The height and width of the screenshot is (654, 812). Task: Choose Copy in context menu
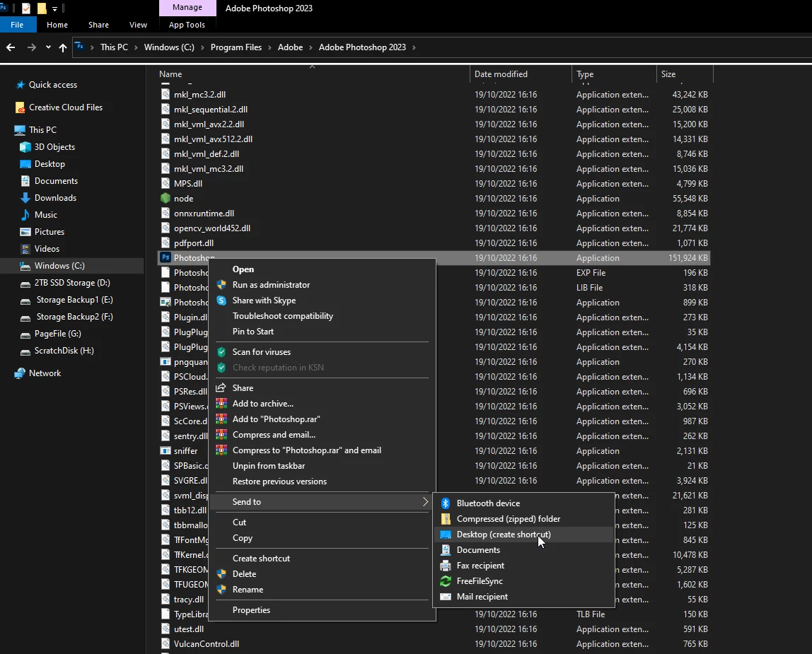[x=243, y=538]
